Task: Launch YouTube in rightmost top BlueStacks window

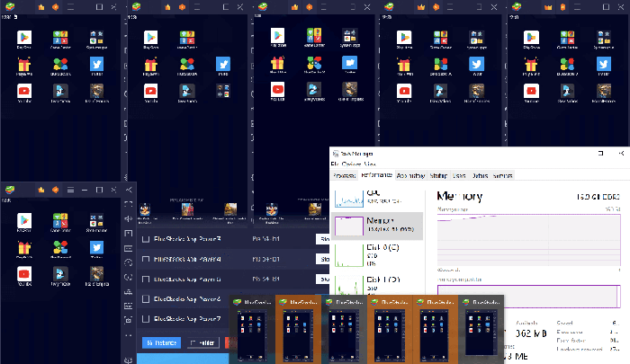Action: (531, 91)
